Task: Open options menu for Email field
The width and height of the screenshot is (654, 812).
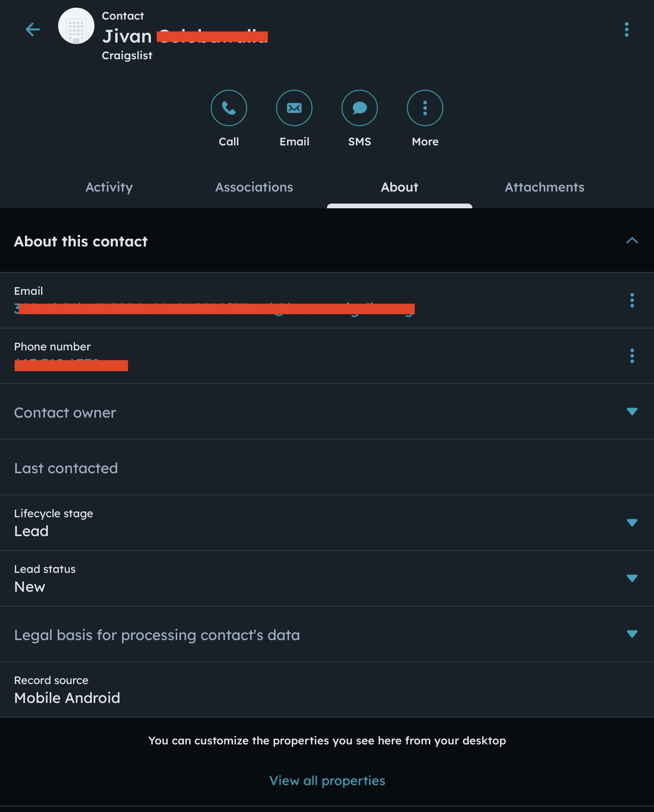Action: click(x=632, y=300)
